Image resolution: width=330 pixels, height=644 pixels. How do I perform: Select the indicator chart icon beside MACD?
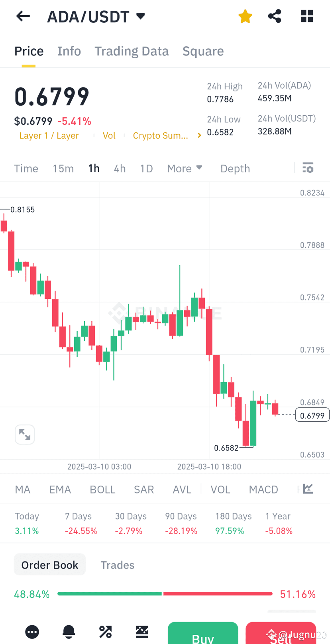(307, 489)
